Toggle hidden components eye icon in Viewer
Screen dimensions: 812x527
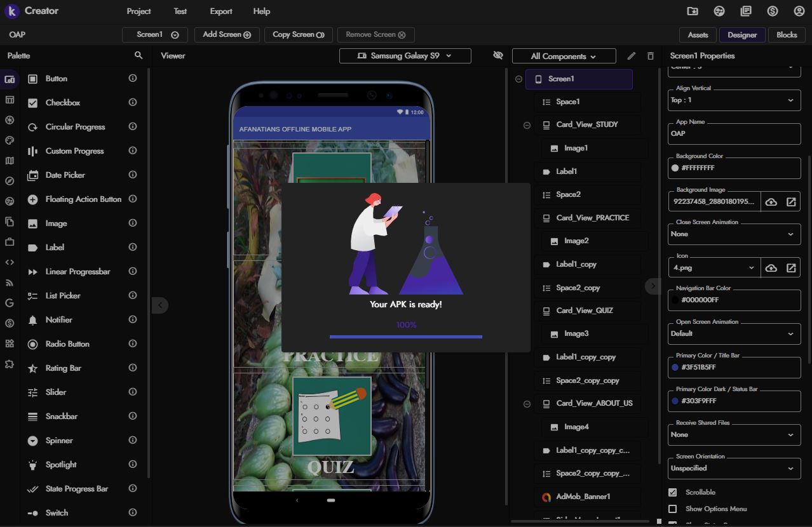coord(498,56)
